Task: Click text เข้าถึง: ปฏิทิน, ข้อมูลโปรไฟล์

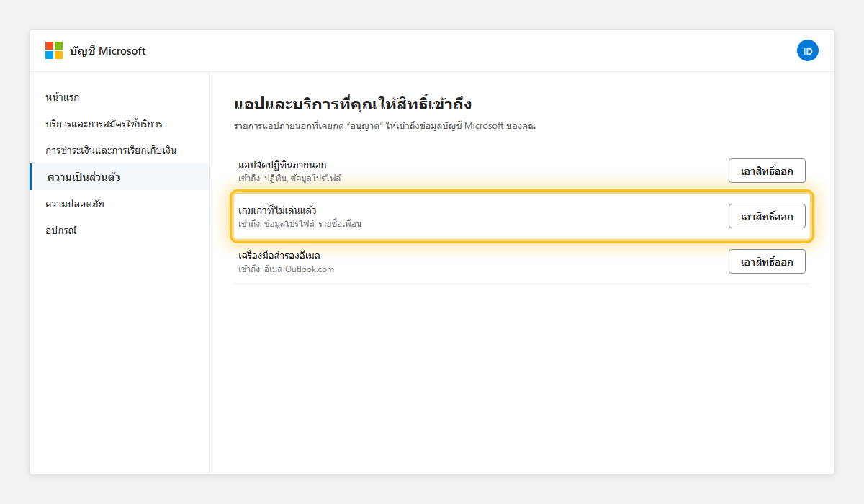Action: pyautogui.click(x=289, y=178)
